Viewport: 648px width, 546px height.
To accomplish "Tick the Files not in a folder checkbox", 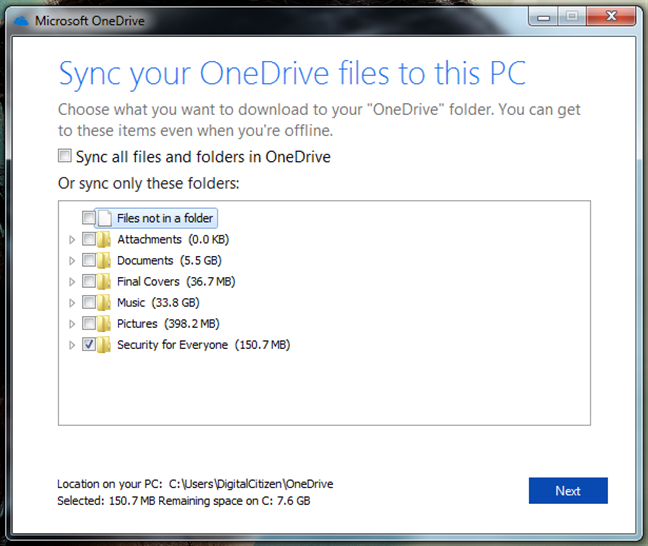I will (89, 217).
